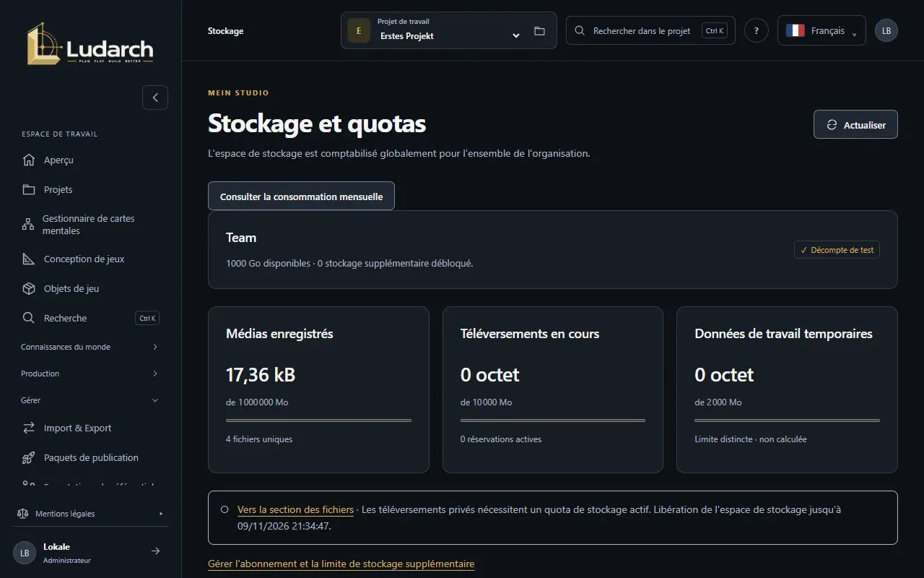
Task: Click the Décompte de test badge
Action: pos(837,250)
